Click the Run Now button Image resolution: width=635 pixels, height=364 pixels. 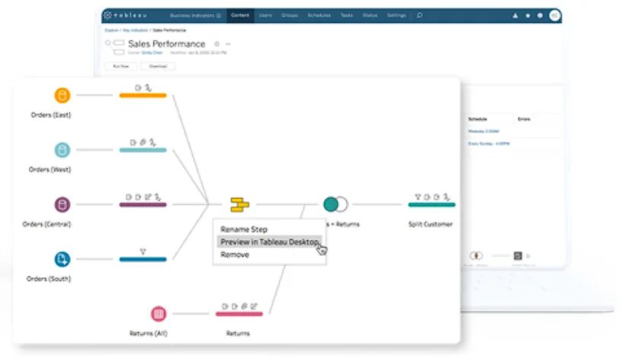tap(120, 66)
